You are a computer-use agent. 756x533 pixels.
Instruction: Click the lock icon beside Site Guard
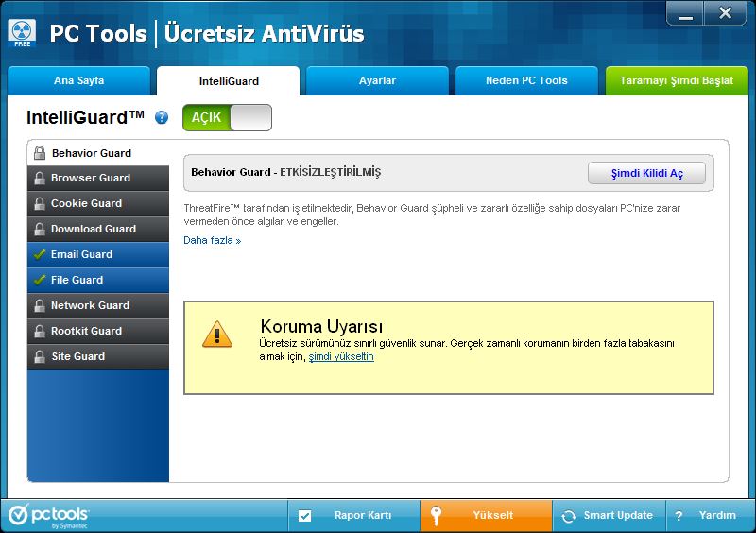coord(40,356)
